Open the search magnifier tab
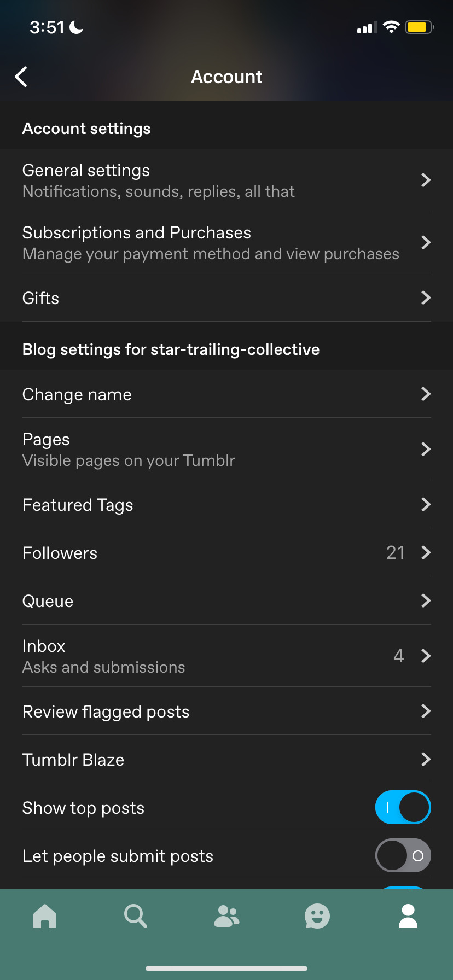This screenshot has width=453, height=980. [136, 916]
